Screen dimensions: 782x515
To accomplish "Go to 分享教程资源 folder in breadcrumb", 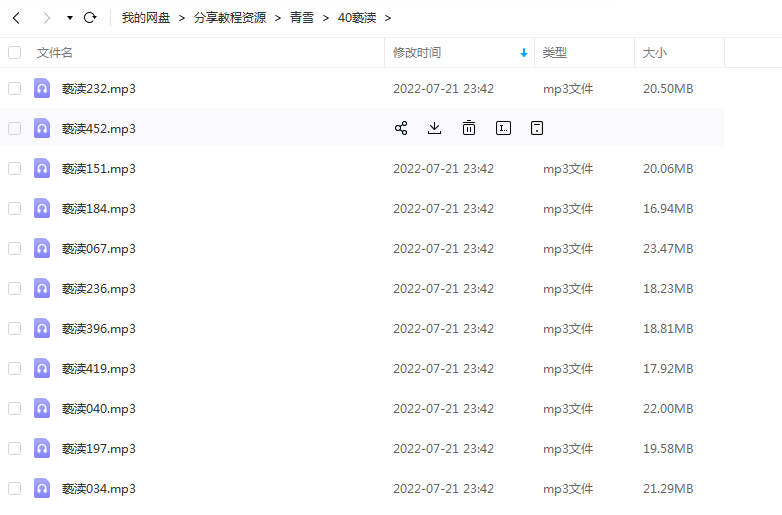I will [x=230, y=18].
